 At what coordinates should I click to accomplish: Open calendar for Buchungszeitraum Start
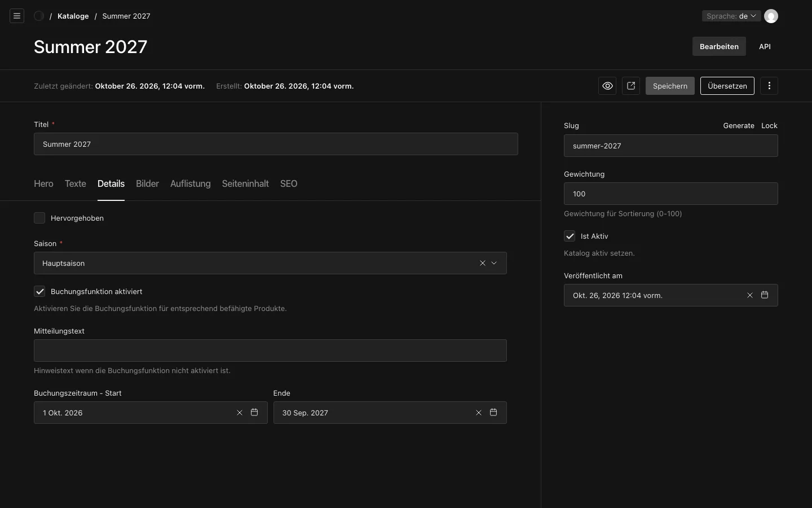click(254, 413)
